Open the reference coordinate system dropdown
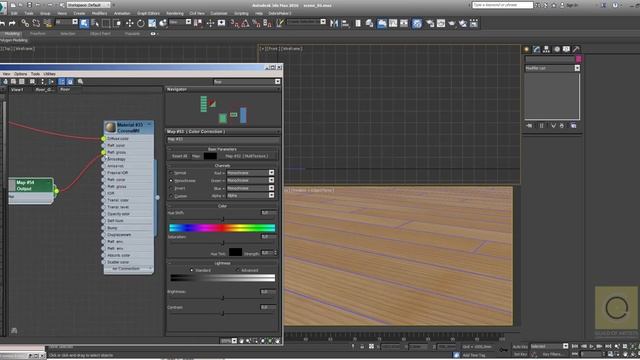Image resolution: width=640 pixels, height=360 pixels. coord(180,22)
